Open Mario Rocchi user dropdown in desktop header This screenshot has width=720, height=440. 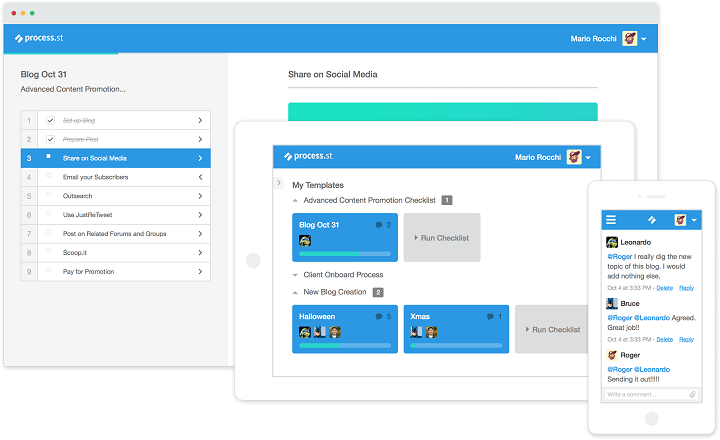644,39
